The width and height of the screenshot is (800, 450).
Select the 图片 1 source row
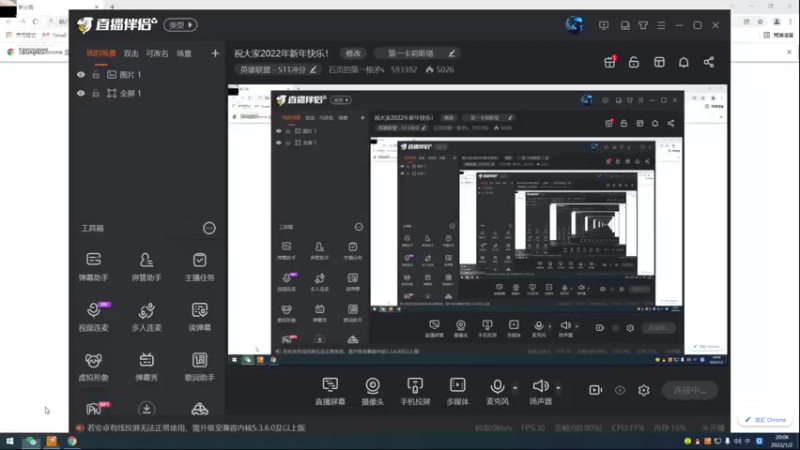click(147, 74)
